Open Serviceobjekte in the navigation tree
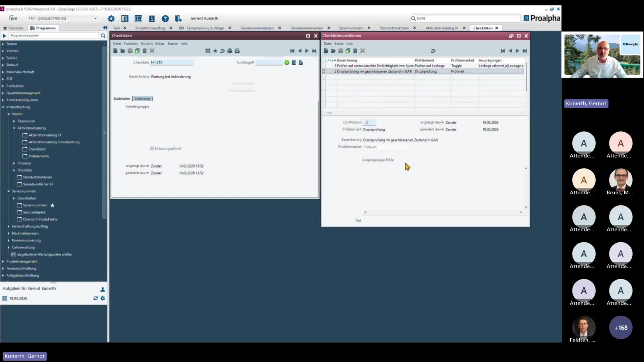Viewport: 644px width, 362px height. [x=34, y=212]
